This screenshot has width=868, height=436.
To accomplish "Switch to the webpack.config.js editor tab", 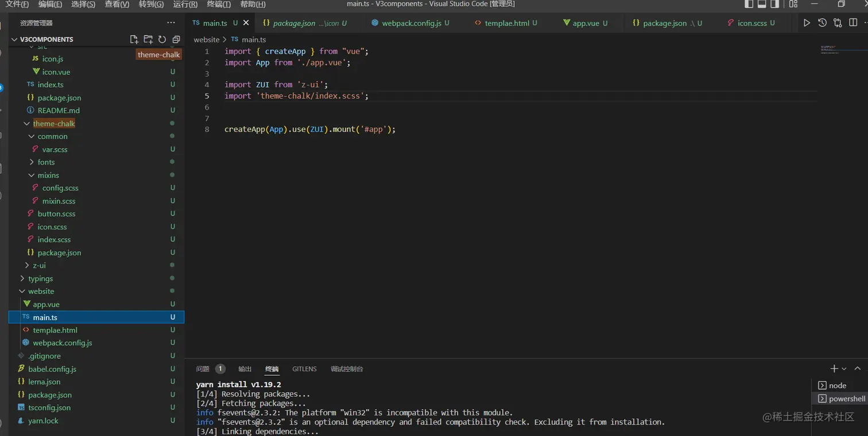I will [x=410, y=23].
